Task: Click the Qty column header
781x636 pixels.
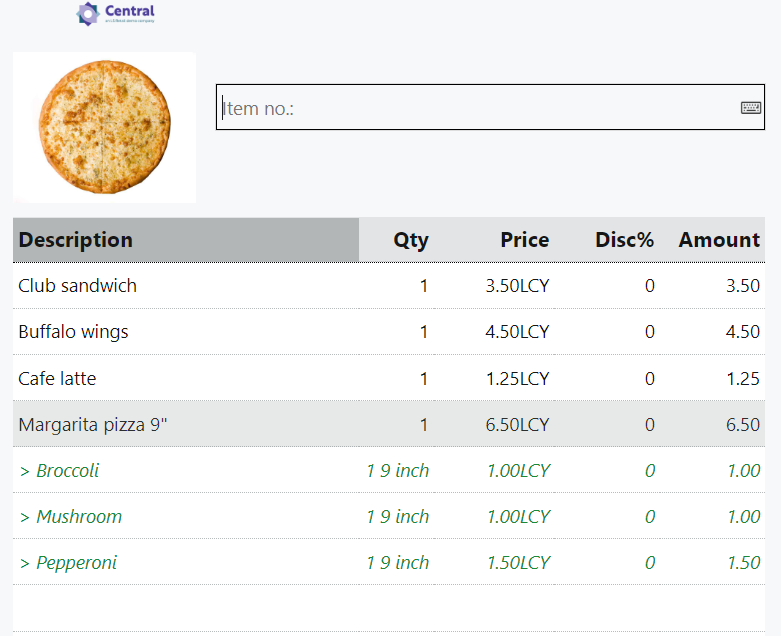Action: pos(410,240)
